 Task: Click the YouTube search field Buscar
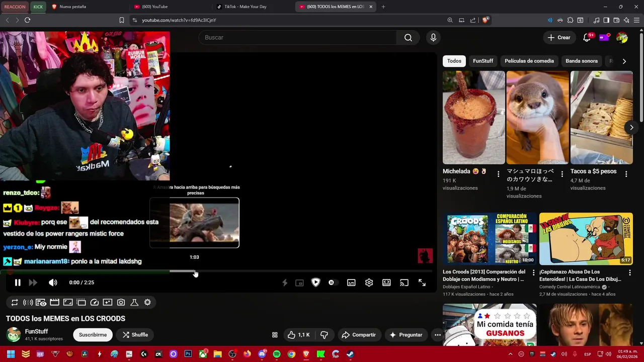tap(297, 38)
